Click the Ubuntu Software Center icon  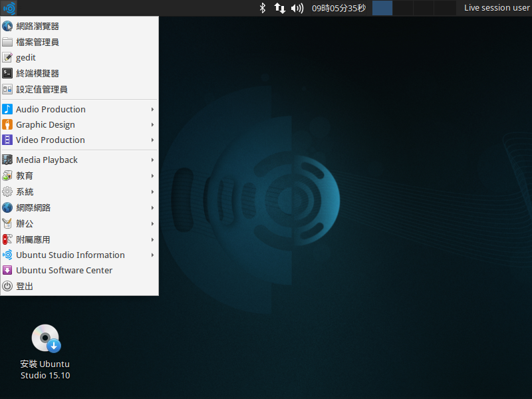7,270
